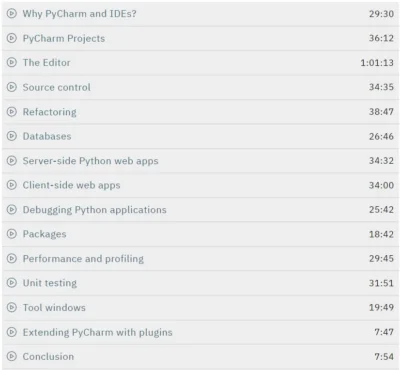Select the Tool windows chapter title
This screenshot has width=400, height=370.
click(54, 307)
